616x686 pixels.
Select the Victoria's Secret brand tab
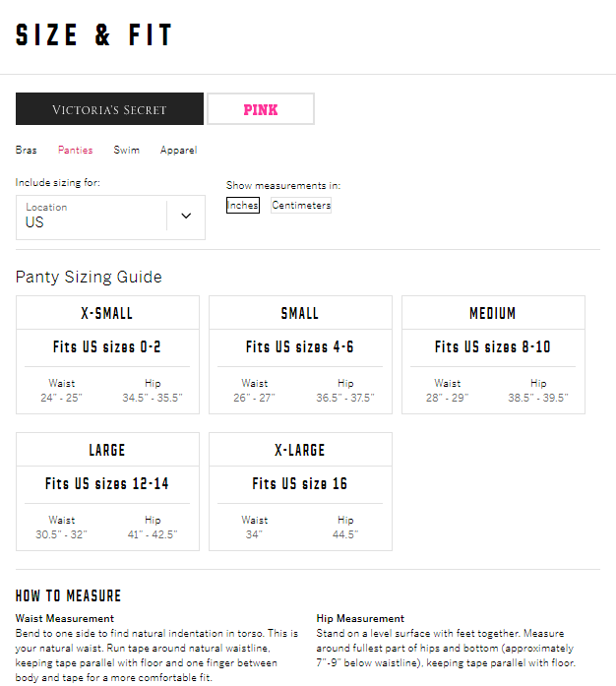pyautogui.click(x=109, y=109)
